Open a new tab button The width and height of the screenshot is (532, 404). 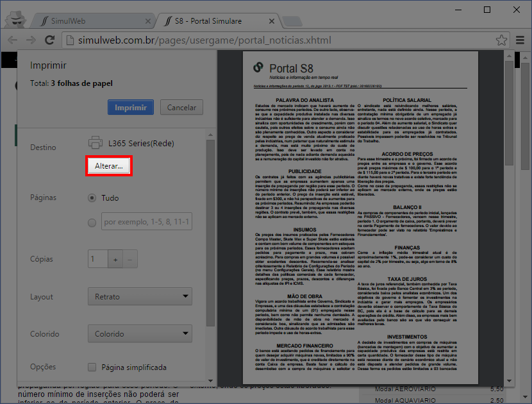click(292, 21)
